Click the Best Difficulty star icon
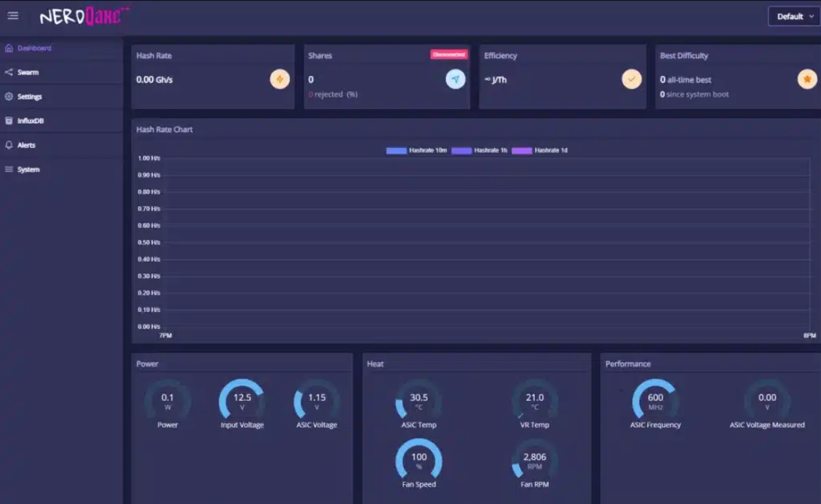The height and width of the screenshot is (504, 821). point(807,79)
